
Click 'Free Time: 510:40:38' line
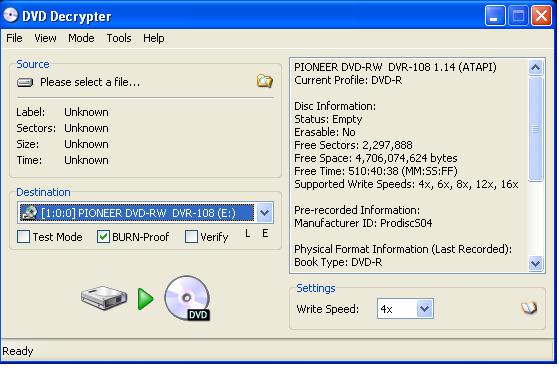click(x=376, y=171)
